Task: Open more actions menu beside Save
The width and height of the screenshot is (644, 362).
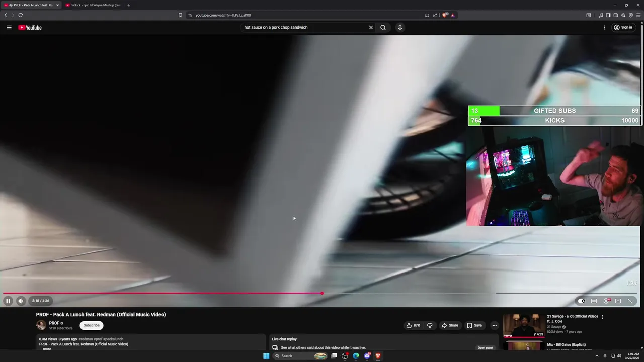Action: (494, 325)
